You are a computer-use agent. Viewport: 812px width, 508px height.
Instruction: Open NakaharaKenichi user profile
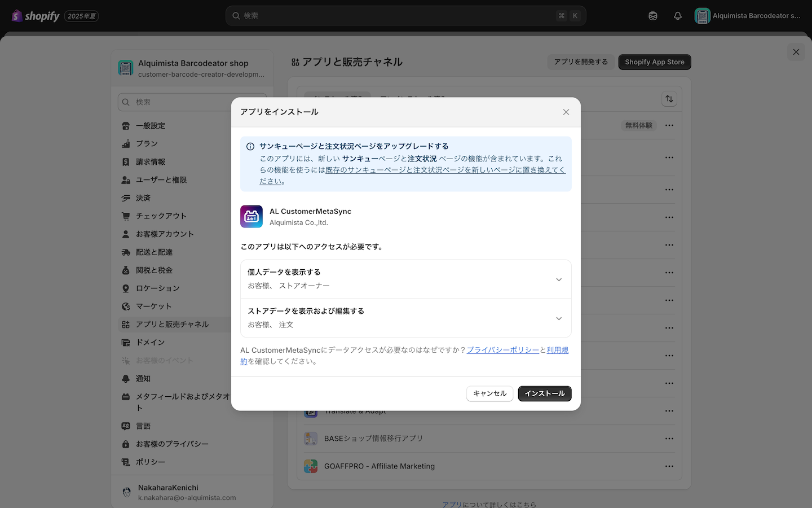point(192,492)
